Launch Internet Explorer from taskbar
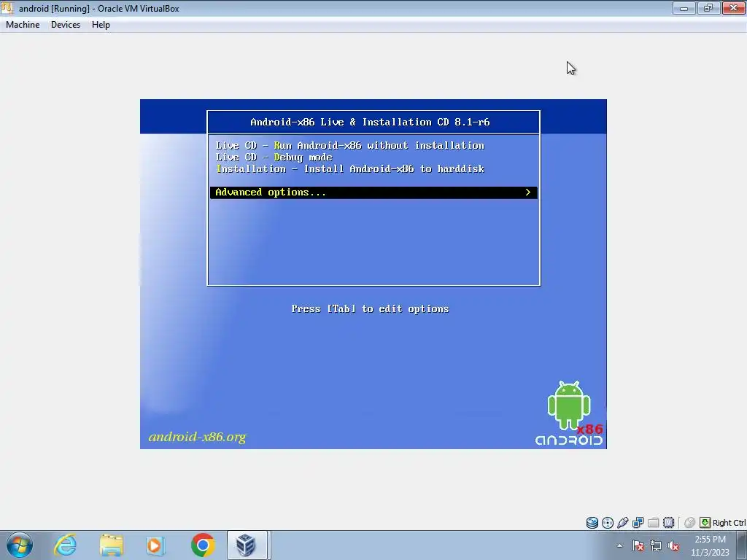Viewport: 747px width, 560px height. coord(65,545)
